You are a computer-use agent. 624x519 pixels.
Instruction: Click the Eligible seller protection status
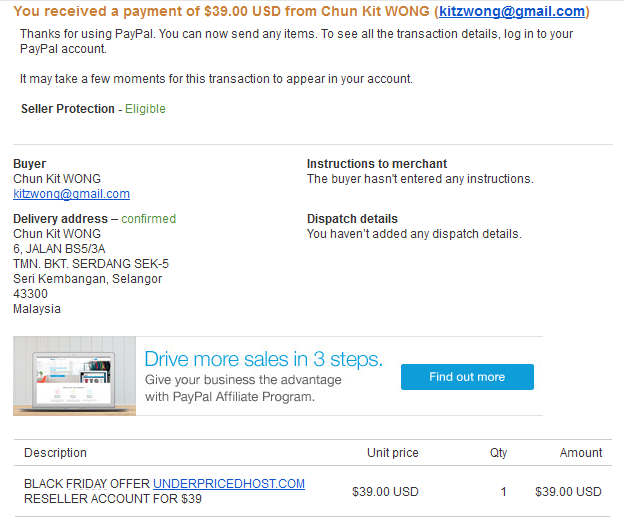(145, 109)
